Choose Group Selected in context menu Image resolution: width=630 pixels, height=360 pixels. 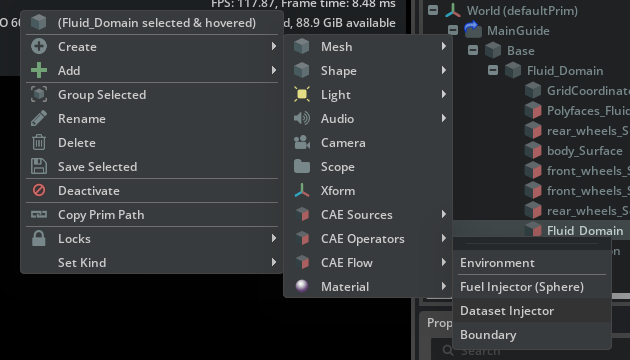point(152,95)
